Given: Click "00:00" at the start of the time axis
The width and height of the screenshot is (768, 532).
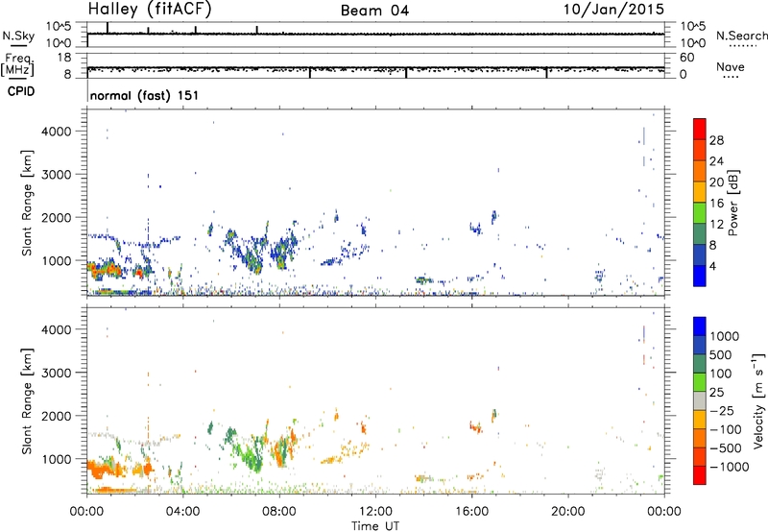Looking at the screenshot, I should 86,512.
